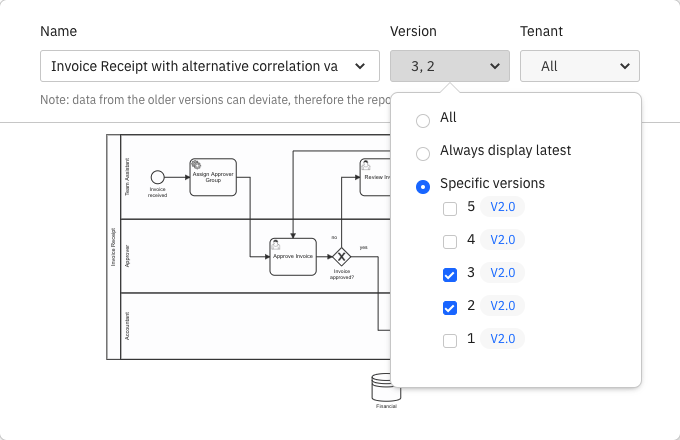The width and height of the screenshot is (680, 440).
Task: Click the Accountant lane label
Action: tap(127, 326)
